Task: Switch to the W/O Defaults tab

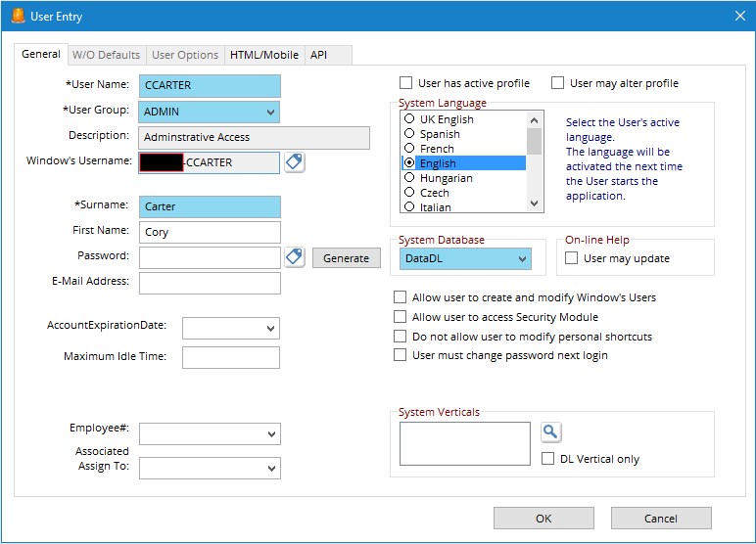Action: pyautogui.click(x=106, y=55)
